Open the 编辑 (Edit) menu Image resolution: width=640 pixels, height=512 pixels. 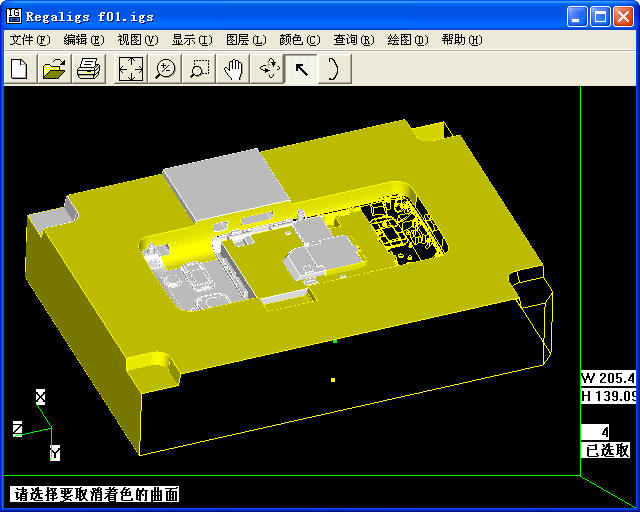(x=83, y=40)
